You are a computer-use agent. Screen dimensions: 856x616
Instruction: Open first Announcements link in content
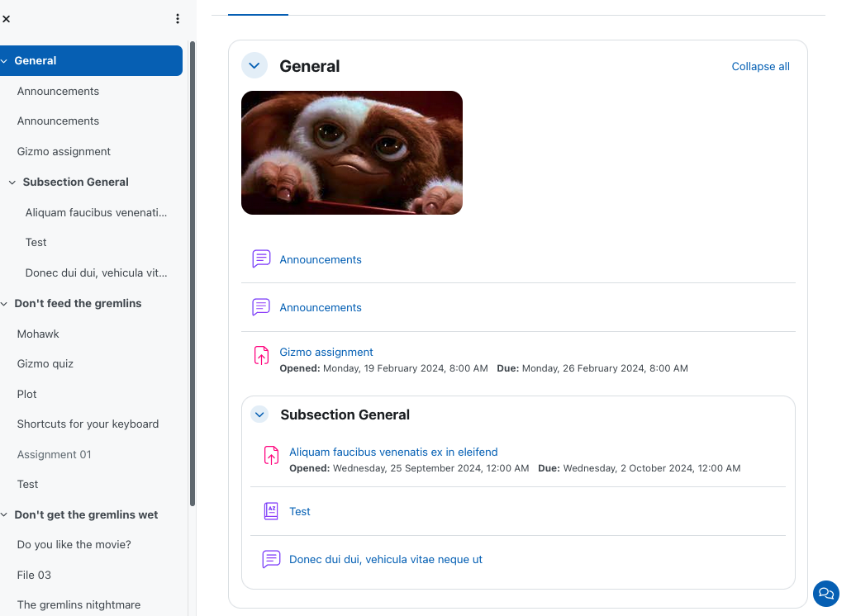[321, 260]
